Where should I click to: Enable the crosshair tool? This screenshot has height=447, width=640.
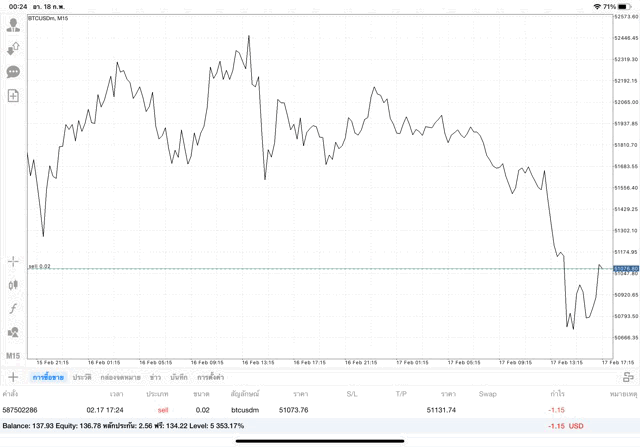(x=13, y=261)
